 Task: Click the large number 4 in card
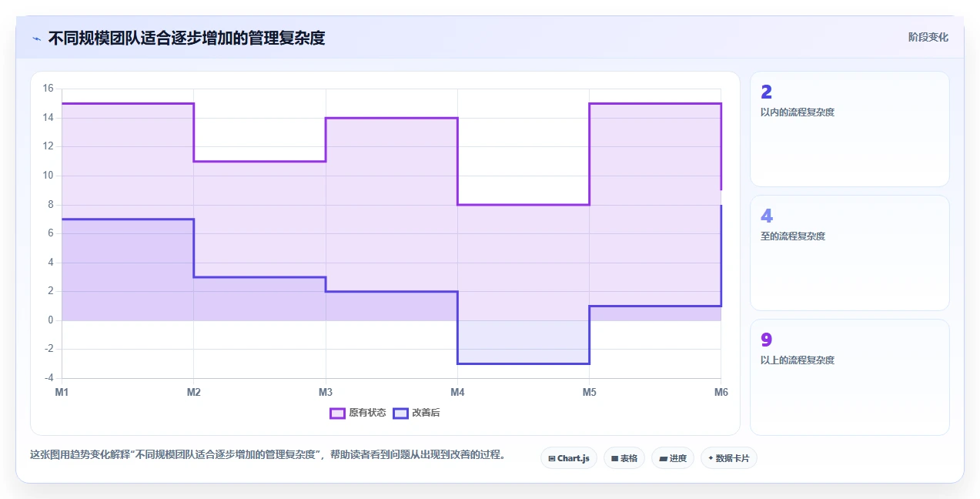pyautogui.click(x=766, y=216)
